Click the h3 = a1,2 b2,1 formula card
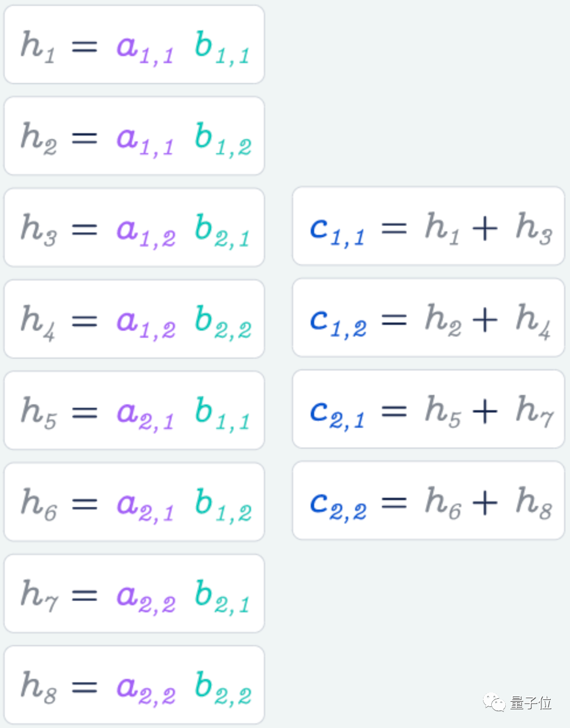Viewport: 570px width, 728px height. click(x=134, y=228)
